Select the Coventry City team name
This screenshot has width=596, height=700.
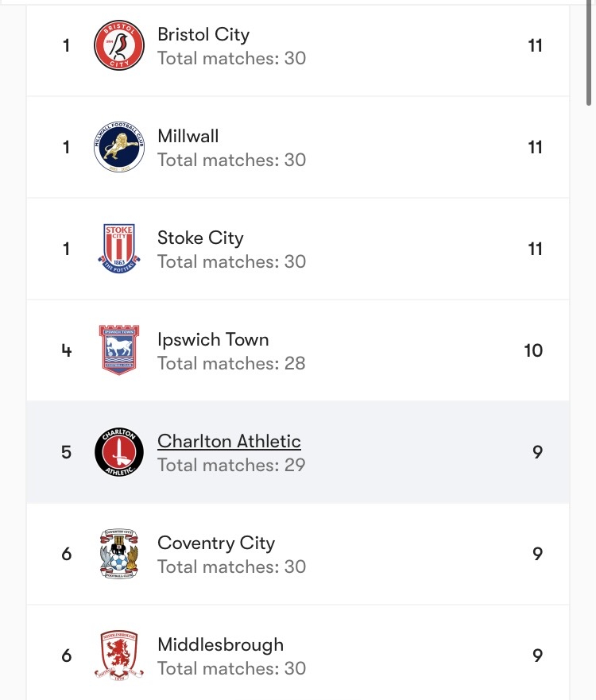tap(216, 543)
